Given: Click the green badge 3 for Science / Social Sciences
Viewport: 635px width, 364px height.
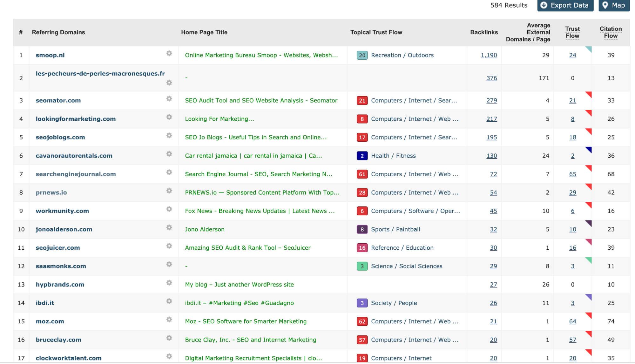Looking at the screenshot, I should pyautogui.click(x=362, y=266).
